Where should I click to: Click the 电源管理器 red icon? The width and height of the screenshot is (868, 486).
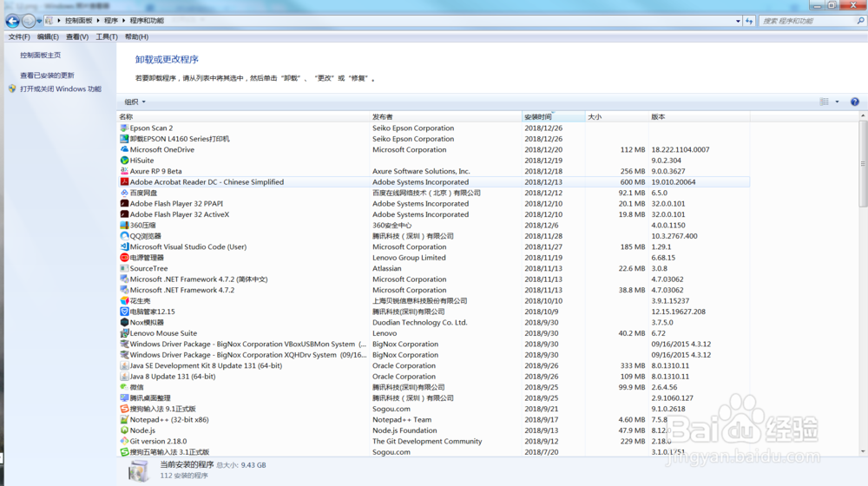pos(124,258)
